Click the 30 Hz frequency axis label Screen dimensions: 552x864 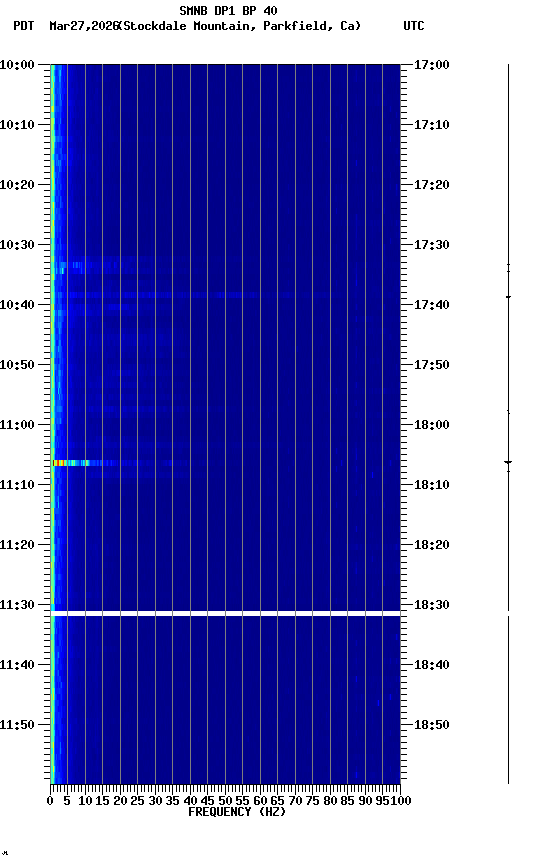pos(155,801)
